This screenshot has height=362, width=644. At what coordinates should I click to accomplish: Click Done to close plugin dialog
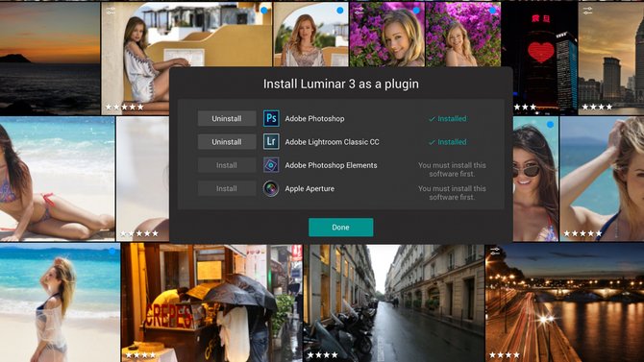tap(340, 227)
